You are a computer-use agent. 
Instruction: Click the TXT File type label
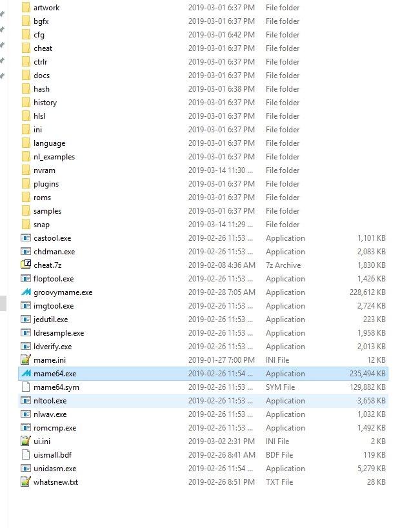pos(279,482)
